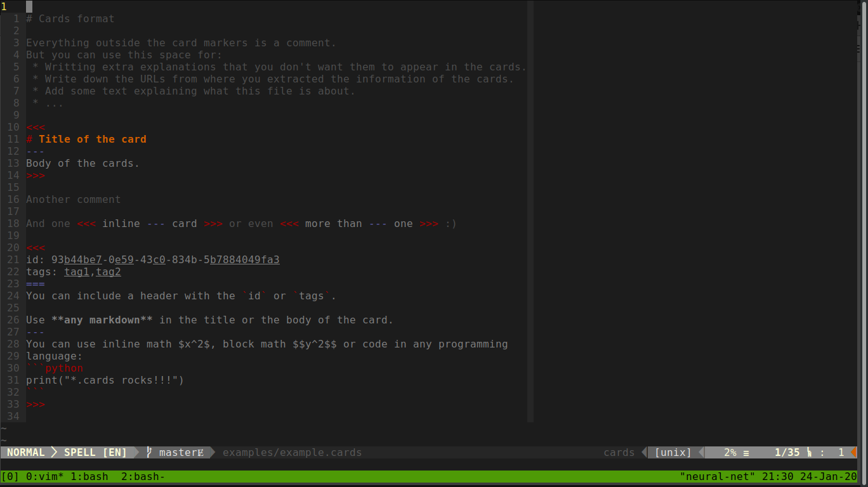Click the SPELL [EN] statusline segment
868x487 pixels.
[x=95, y=452]
